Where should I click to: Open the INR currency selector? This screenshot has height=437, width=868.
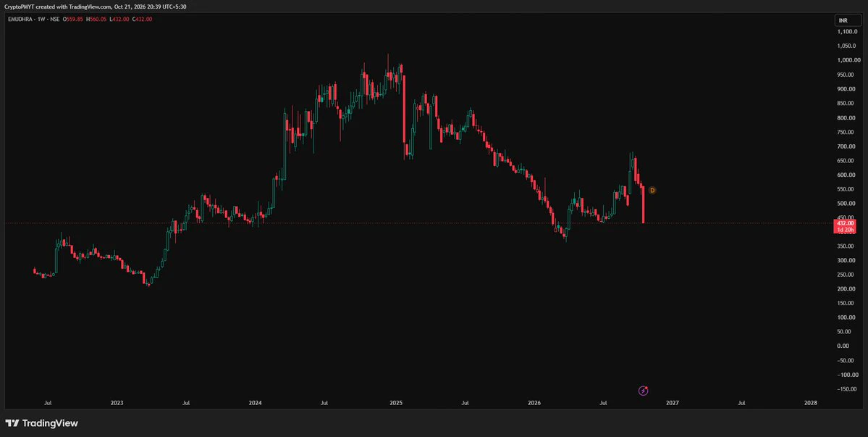pos(848,20)
